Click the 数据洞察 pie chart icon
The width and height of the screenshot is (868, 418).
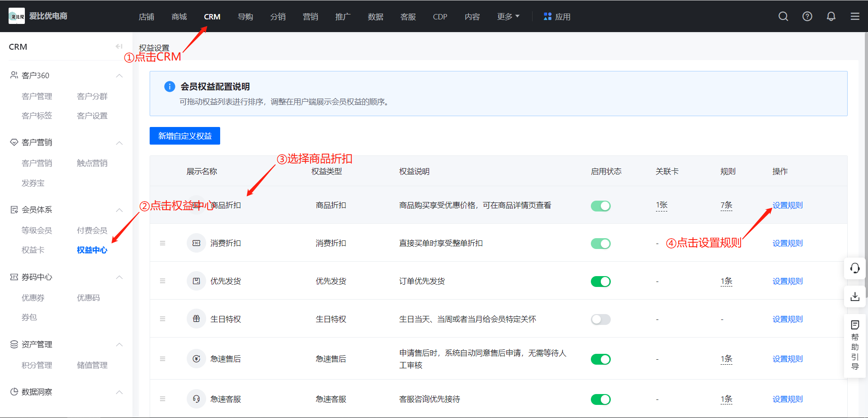tap(14, 392)
